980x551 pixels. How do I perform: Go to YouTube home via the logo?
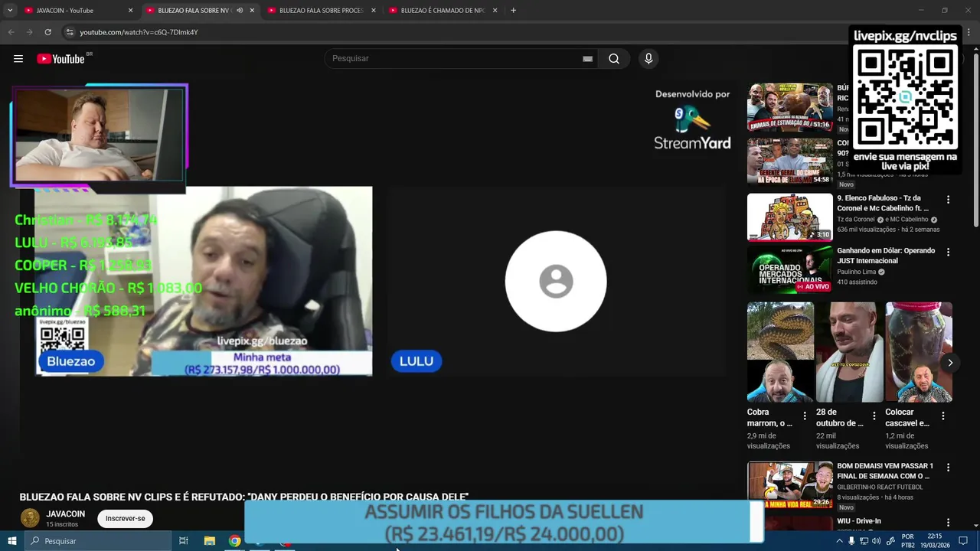coord(61,59)
